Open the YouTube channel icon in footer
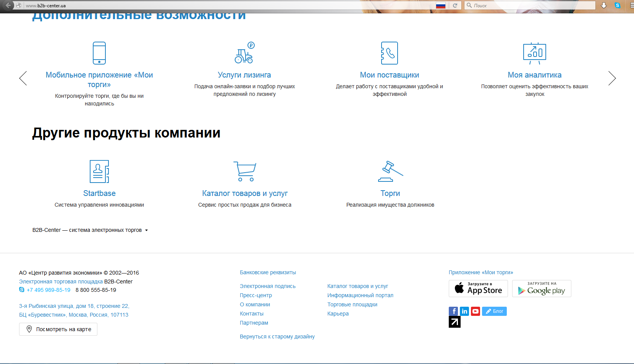Screen dimensions: 634x364 point(475,311)
